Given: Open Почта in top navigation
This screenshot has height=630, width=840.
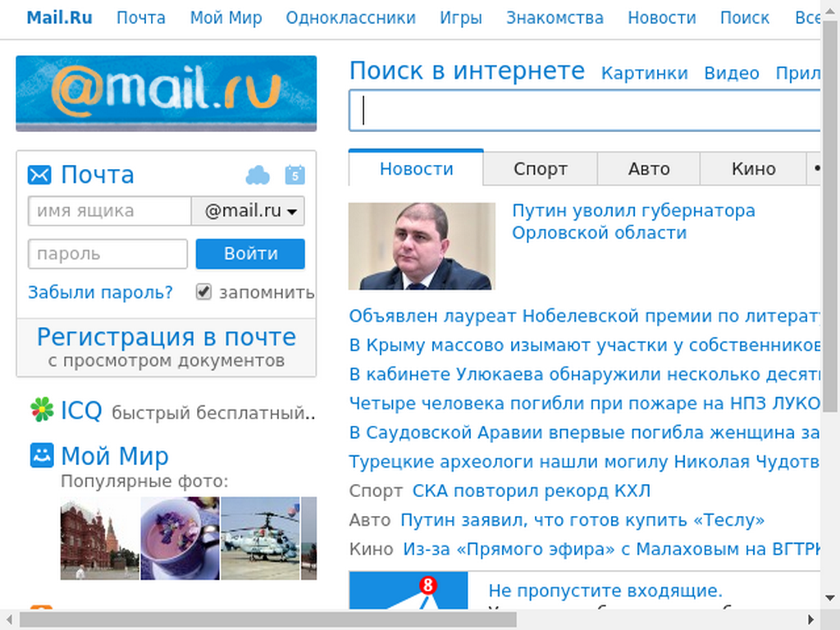Looking at the screenshot, I should pos(141,18).
